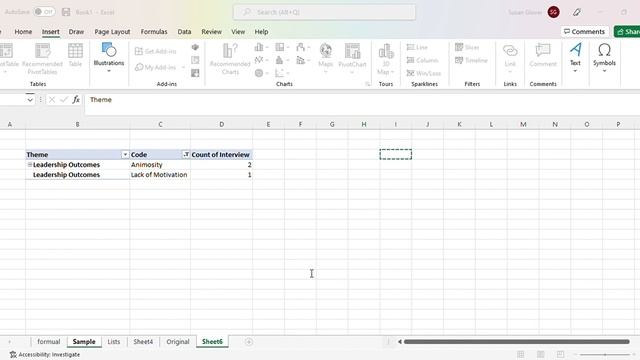Image resolution: width=640 pixels, height=360 pixels.
Task: Open the Data tab
Action: point(184,31)
